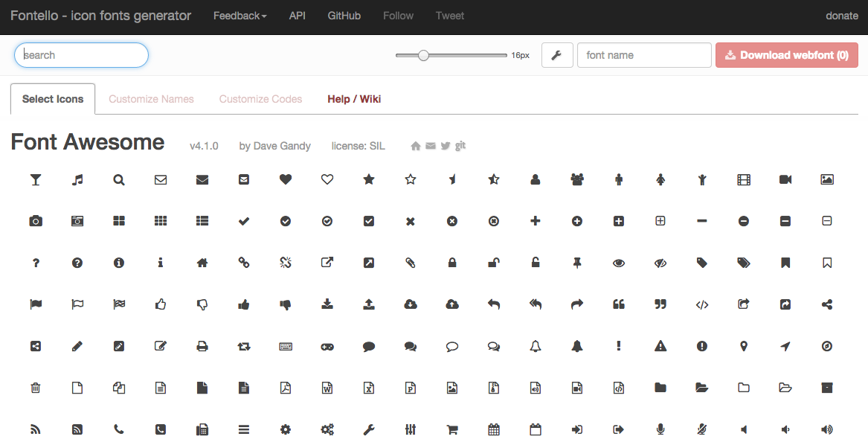Click the Download webfont button
Image resolution: width=868 pixels, height=445 pixels.
tap(786, 54)
